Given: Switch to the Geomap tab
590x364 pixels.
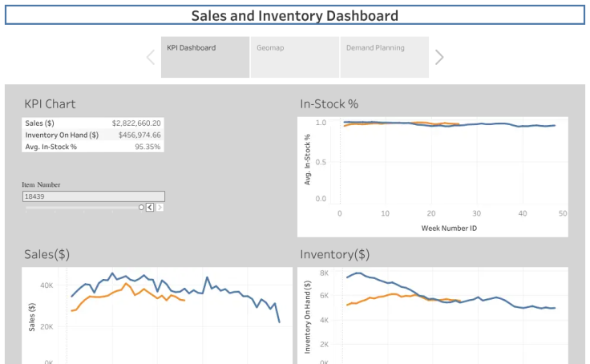Looking at the screenshot, I should pos(295,57).
